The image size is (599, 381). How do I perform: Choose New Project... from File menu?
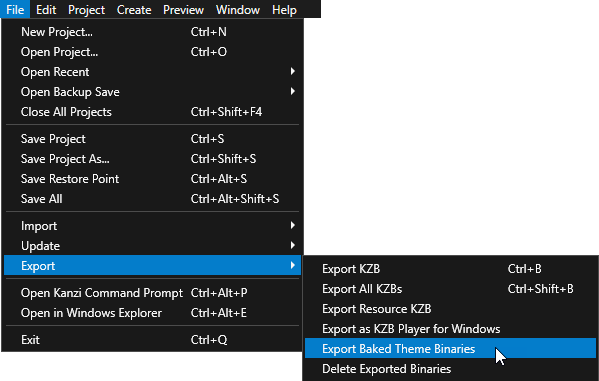(x=152, y=32)
